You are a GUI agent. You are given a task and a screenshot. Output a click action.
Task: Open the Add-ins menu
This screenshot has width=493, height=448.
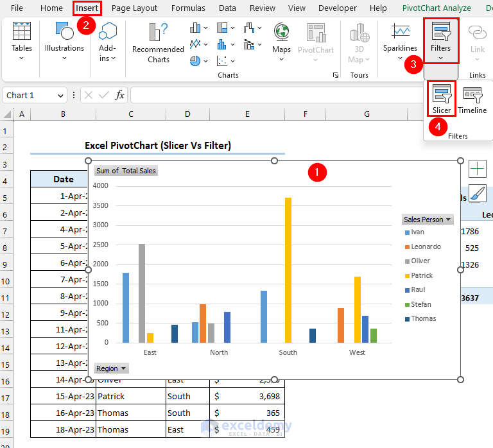tap(107, 42)
